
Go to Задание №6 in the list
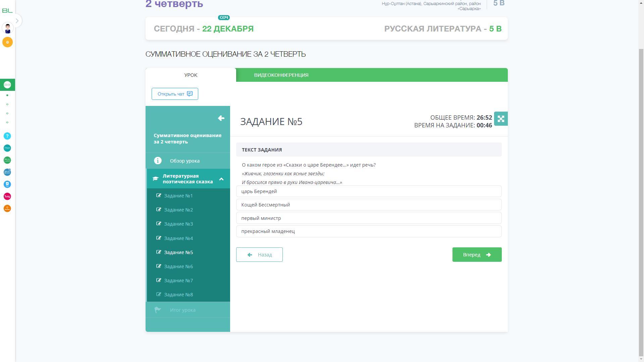[x=178, y=266]
